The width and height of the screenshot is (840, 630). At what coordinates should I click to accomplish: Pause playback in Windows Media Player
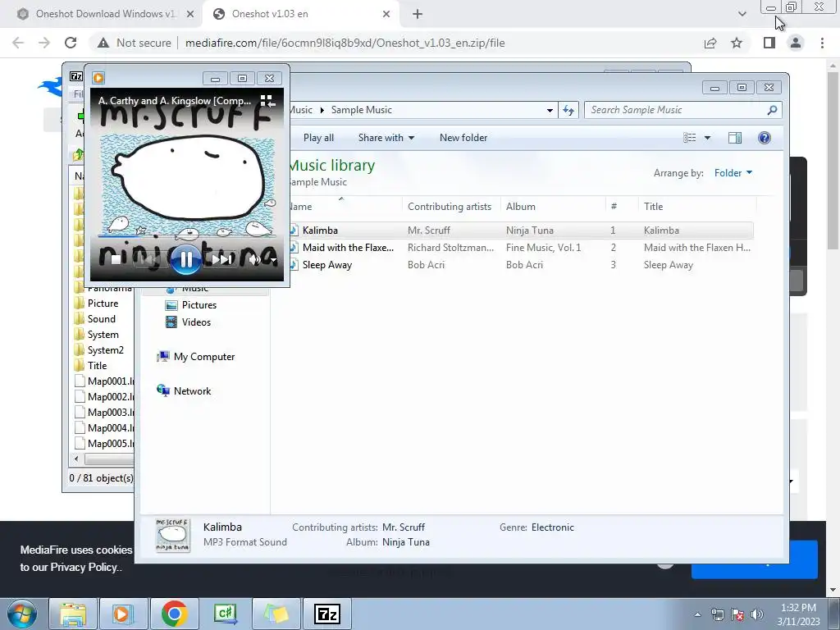(x=186, y=259)
